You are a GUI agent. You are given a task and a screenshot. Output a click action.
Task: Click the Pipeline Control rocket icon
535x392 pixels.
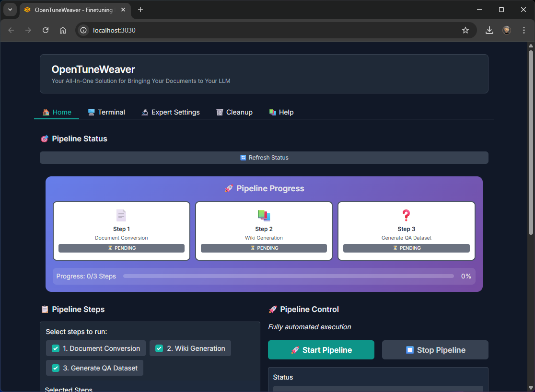tap(273, 310)
